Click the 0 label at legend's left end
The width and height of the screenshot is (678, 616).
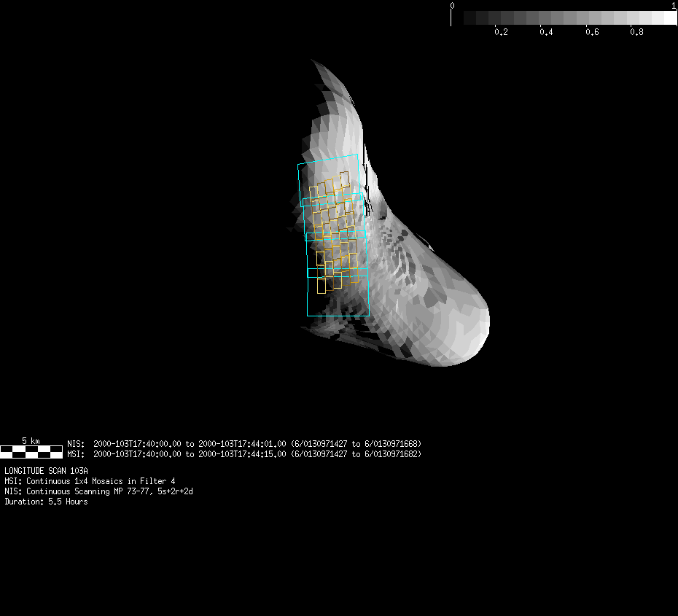pos(452,6)
